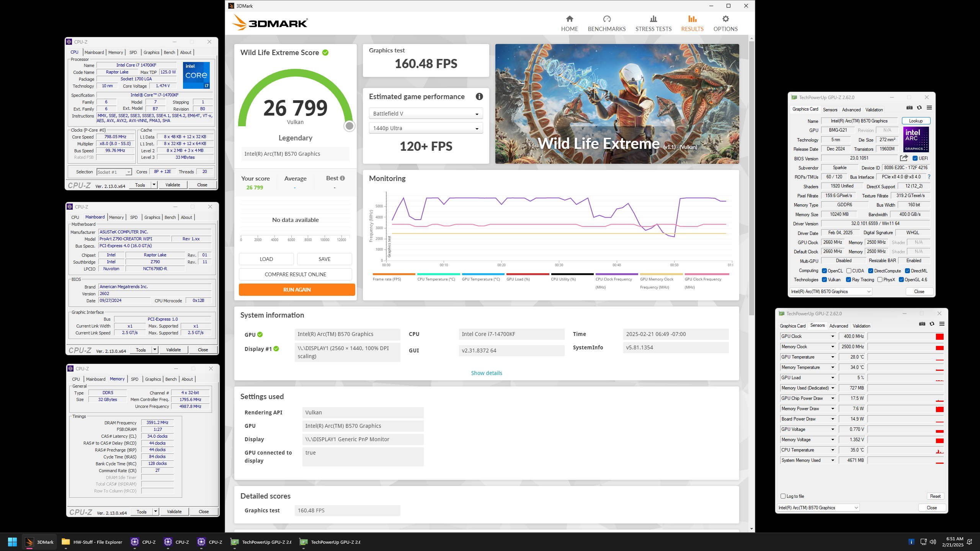Click COMPARE RESULT ONLINE button

(295, 274)
